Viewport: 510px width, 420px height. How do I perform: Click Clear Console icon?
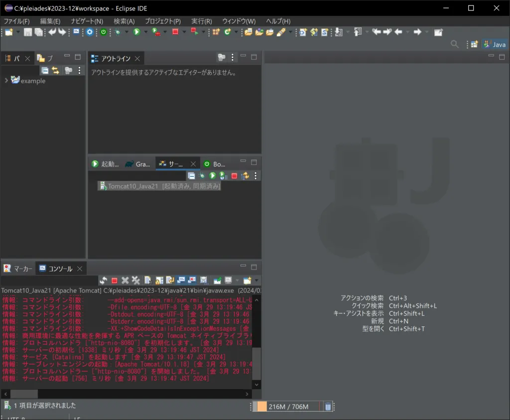(x=148, y=280)
